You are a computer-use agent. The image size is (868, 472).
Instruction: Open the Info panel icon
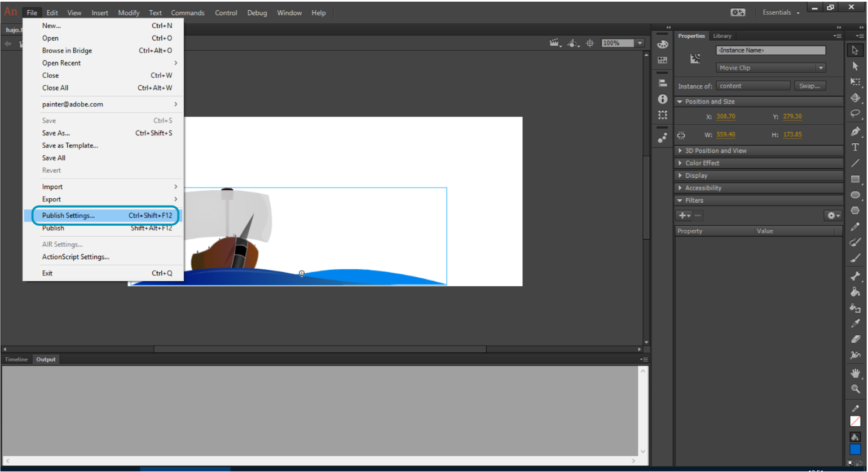(663, 99)
